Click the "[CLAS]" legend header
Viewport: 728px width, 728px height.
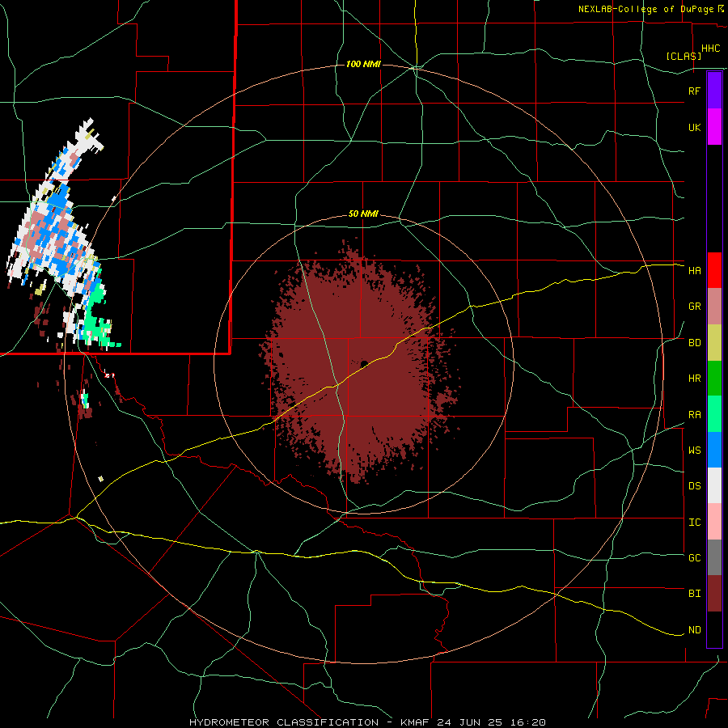[684, 56]
